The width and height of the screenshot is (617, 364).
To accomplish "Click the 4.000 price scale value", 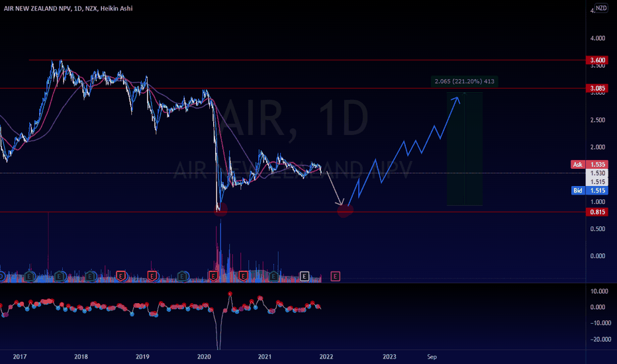I will click(x=597, y=38).
